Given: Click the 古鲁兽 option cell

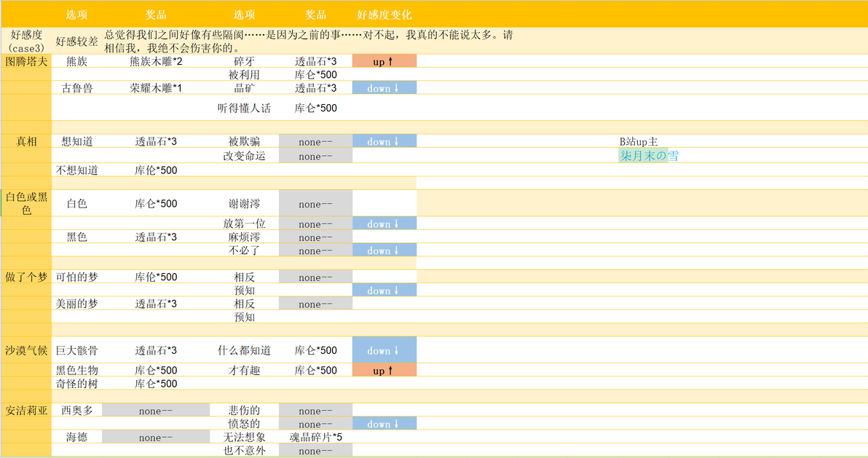Looking at the screenshot, I should [x=77, y=87].
